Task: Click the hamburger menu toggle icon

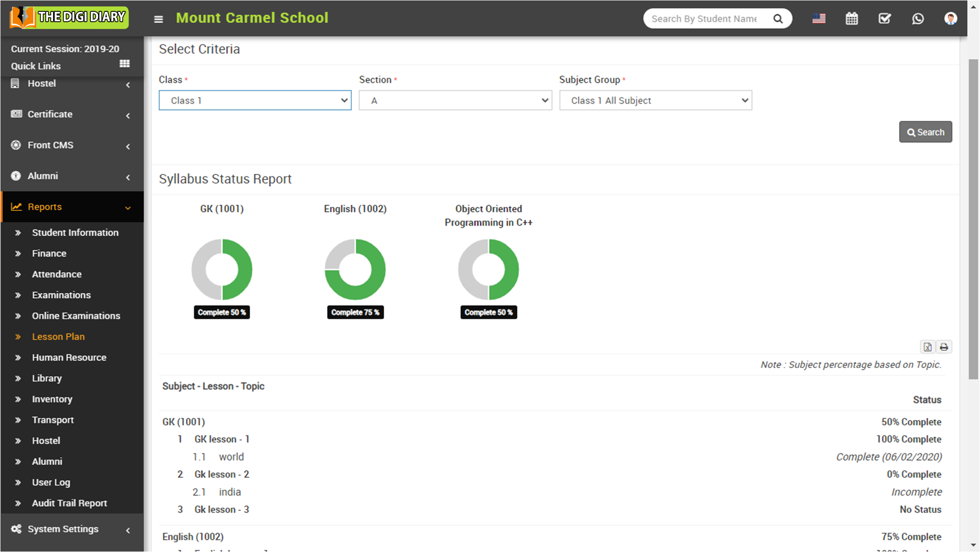Action: (158, 19)
